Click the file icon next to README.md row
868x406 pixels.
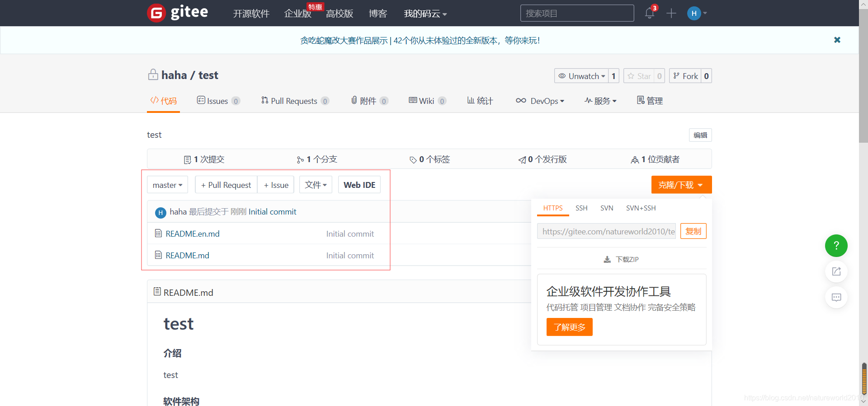[x=158, y=255]
